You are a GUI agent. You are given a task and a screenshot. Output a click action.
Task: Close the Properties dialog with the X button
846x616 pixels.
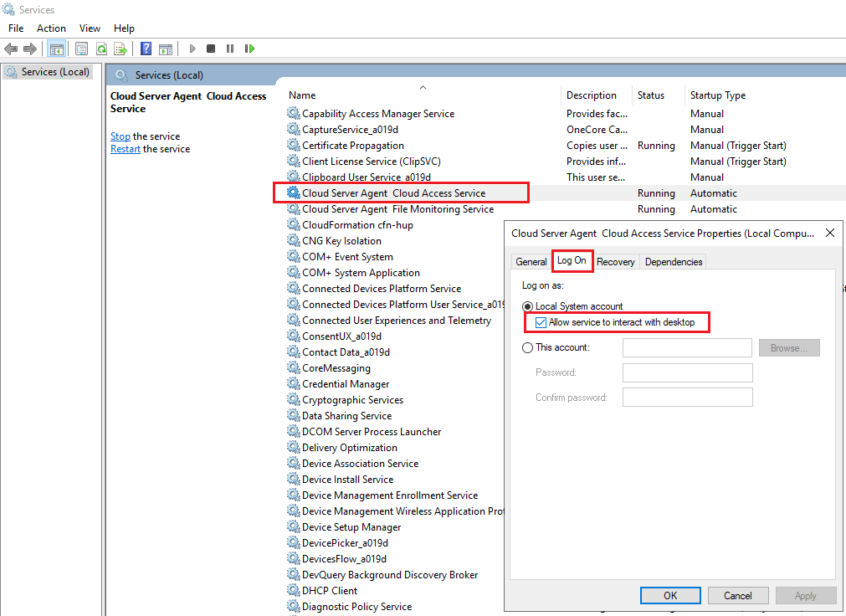(x=830, y=233)
